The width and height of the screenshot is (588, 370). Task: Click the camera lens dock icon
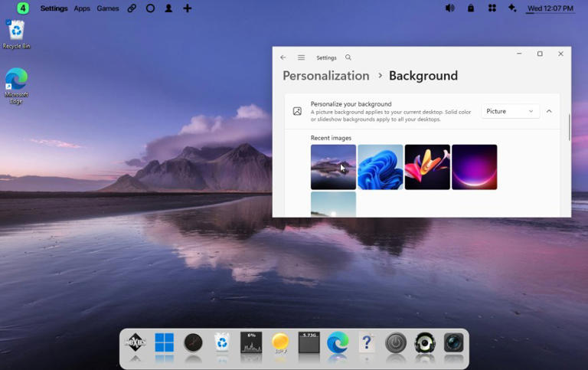[453, 342]
